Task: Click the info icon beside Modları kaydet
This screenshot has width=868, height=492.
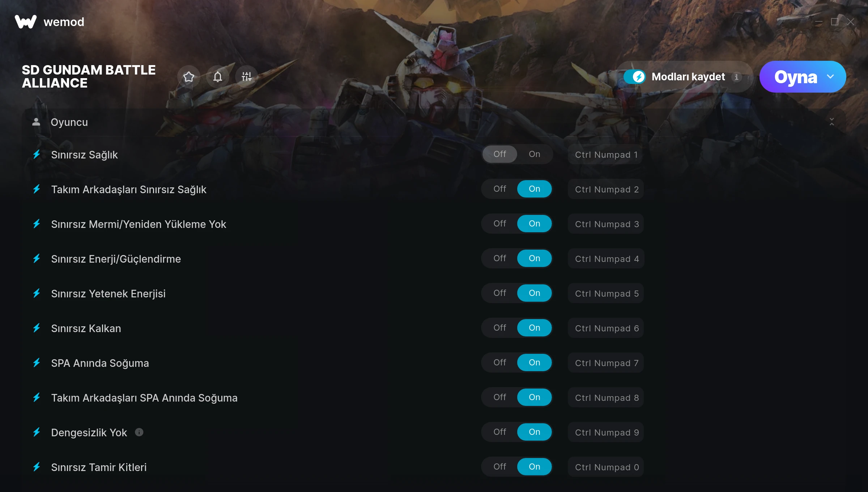Action: (x=736, y=77)
